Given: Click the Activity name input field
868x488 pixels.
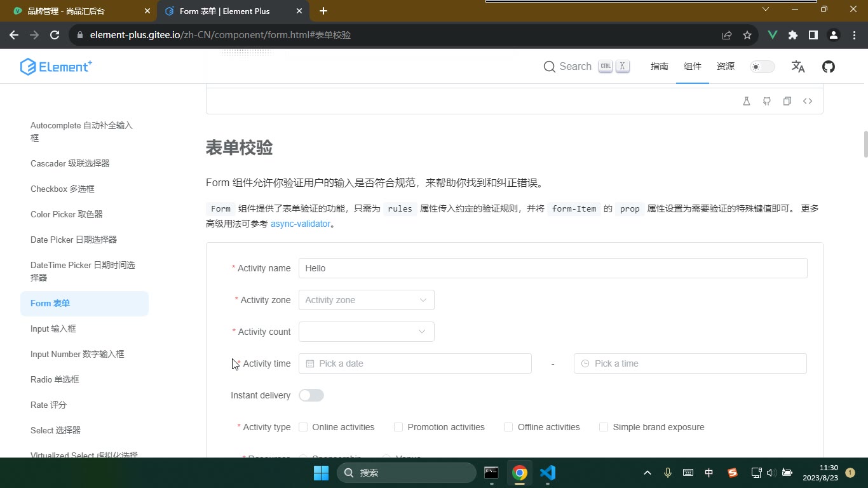Looking at the screenshot, I should pos(553,268).
